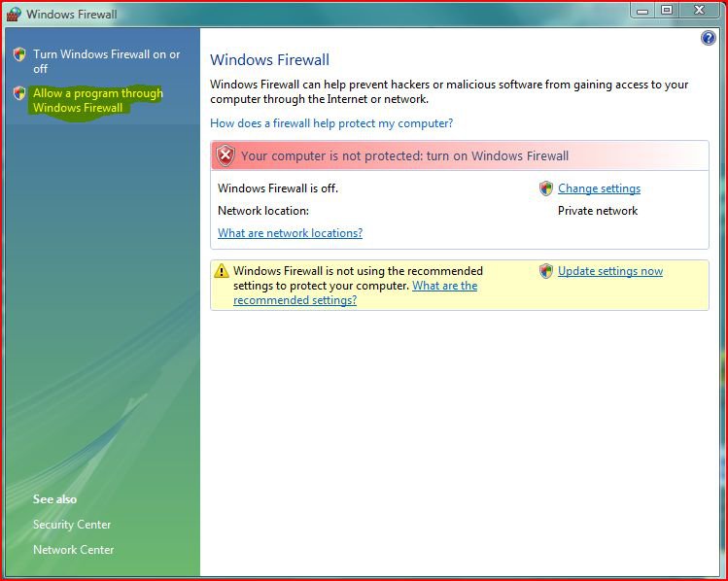Click the yellow warning triangle icon
The height and width of the screenshot is (581, 728).
pyautogui.click(x=222, y=270)
